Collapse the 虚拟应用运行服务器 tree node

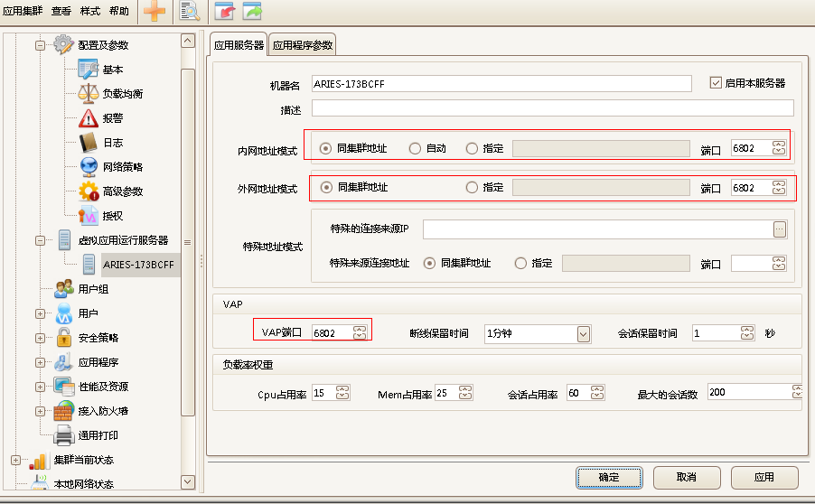[x=40, y=240]
